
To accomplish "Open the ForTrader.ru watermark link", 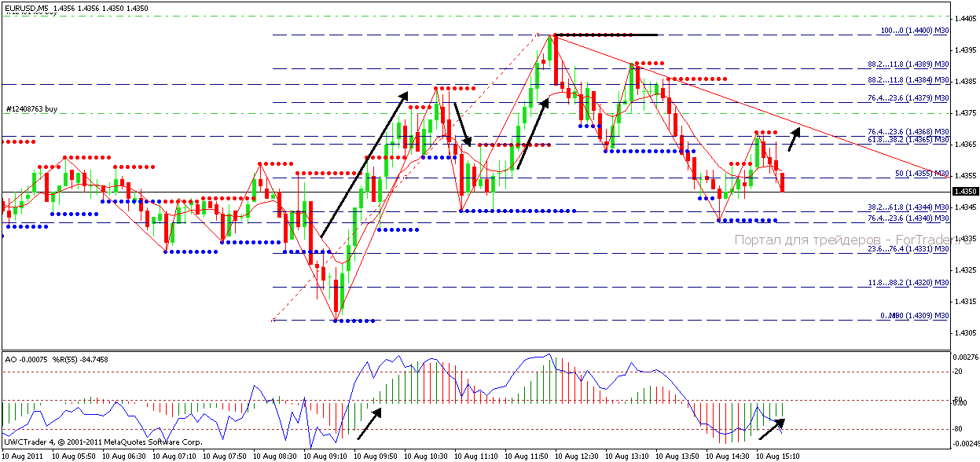I will tap(854, 239).
